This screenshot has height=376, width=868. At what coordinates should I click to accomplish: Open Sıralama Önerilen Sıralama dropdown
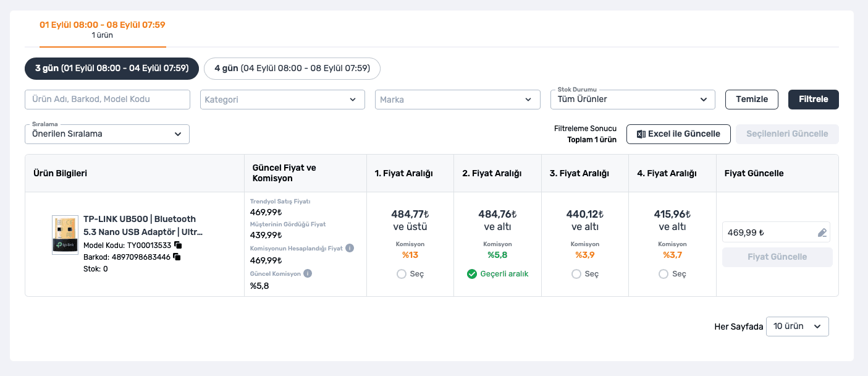(x=107, y=134)
